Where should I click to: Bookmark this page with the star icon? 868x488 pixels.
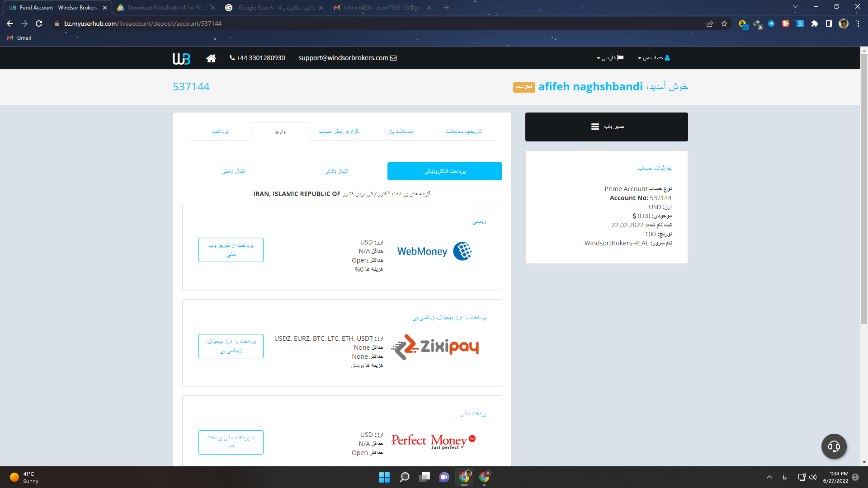[724, 23]
